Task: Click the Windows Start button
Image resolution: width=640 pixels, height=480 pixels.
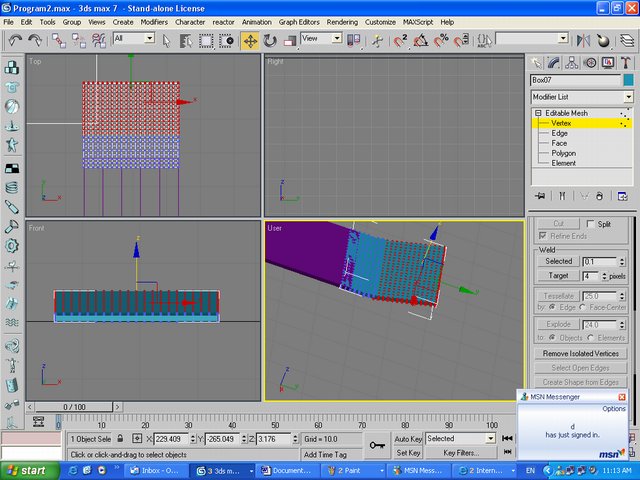Action: pyautogui.click(x=27, y=470)
